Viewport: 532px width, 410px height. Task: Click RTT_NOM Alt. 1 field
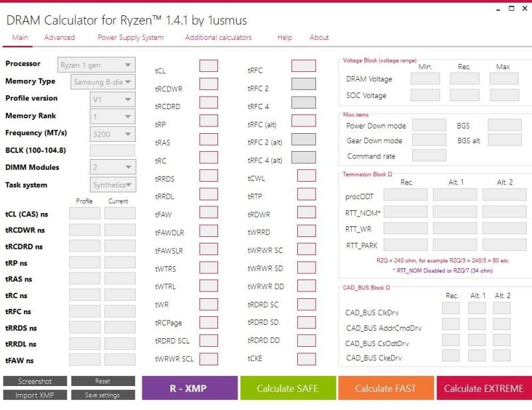pyautogui.click(x=455, y=212)
